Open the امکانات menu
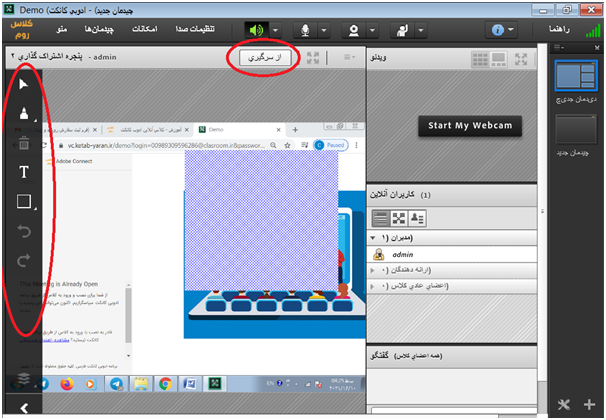The image size is (606, 420). tap(145, 29)
